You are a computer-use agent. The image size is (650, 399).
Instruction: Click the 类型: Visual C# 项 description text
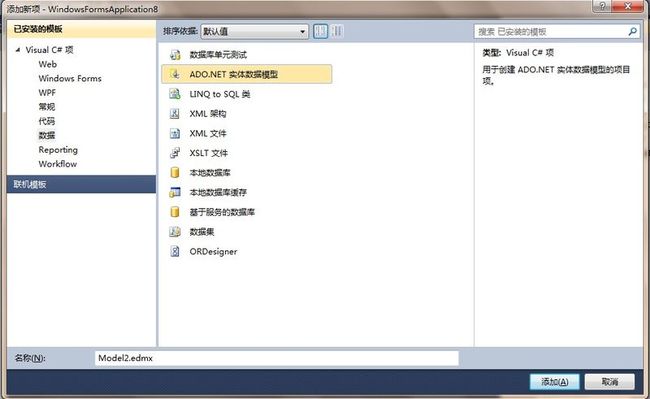coord(518,53)
